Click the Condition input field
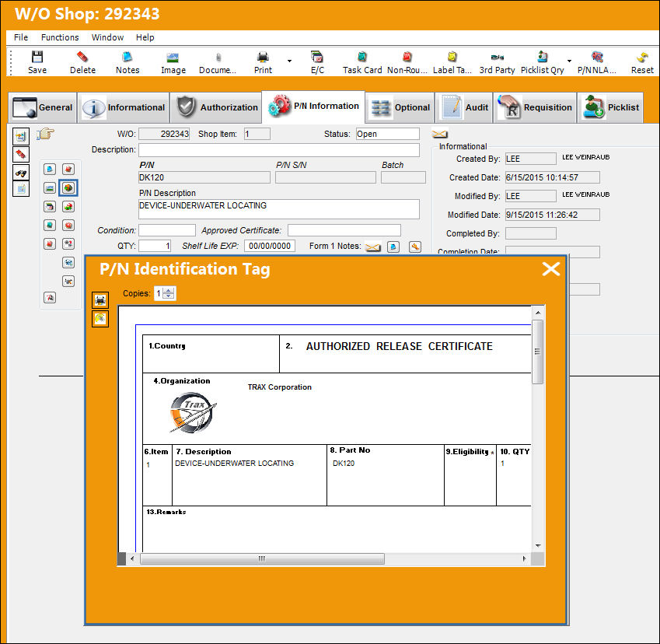660x644 pixels. pos(167,230)
